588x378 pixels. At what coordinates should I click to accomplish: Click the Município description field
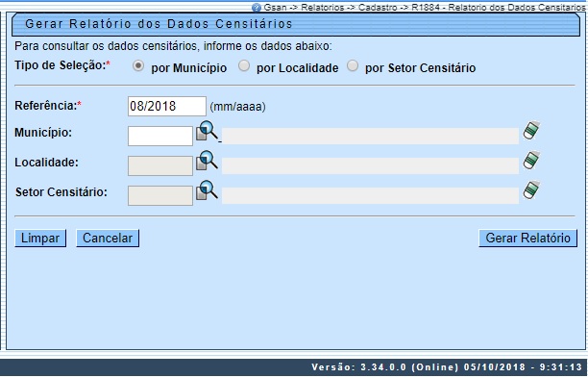pyautogui.click(x=370, y=136)
